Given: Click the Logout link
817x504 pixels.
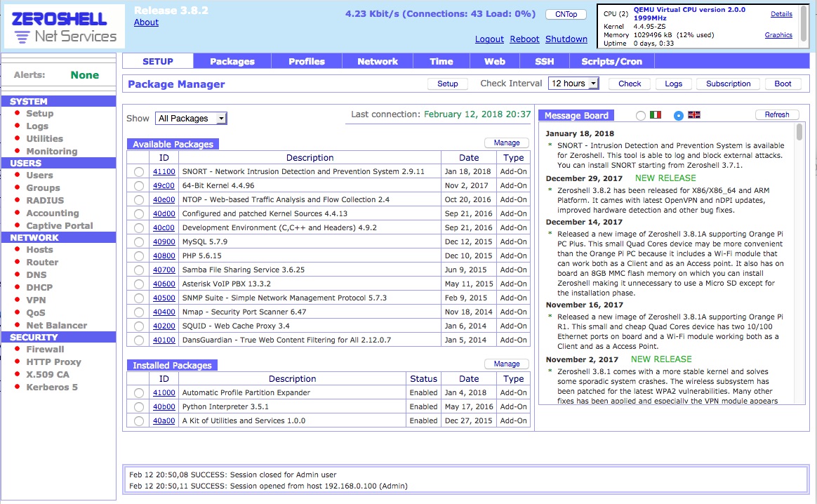Looking at the screenshot, I should 489,39.
